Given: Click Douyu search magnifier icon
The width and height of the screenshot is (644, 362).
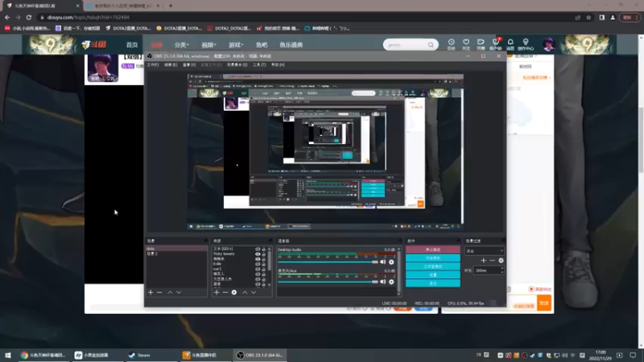Looking at the screenshot, I should pyautogui.click(x=431, y=45).
